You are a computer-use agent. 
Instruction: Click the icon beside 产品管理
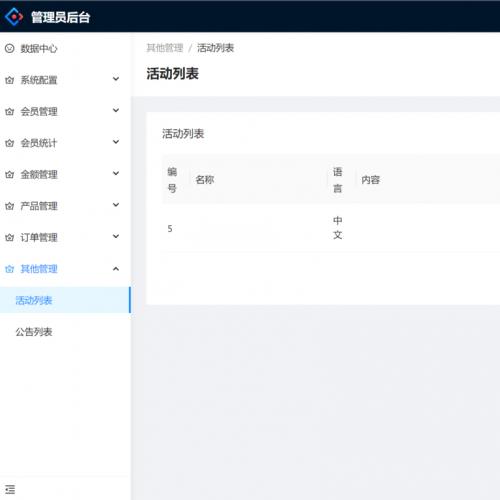tap(10, 206)
